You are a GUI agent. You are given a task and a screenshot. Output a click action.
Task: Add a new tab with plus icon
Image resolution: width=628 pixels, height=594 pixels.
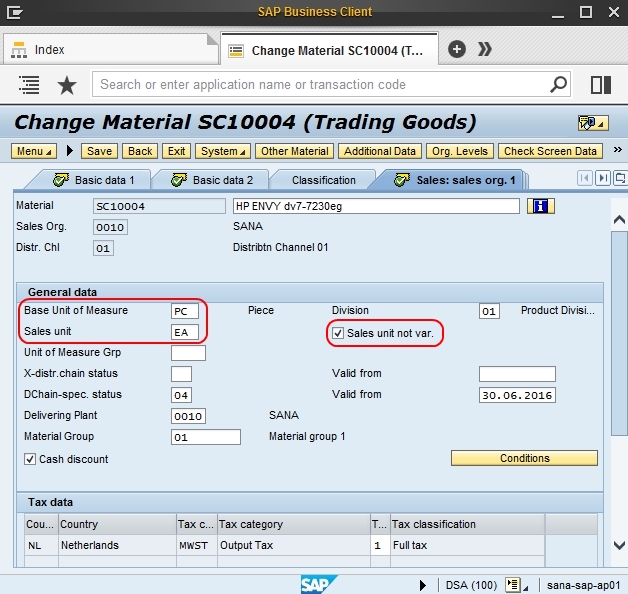click(x=457, y=49)
